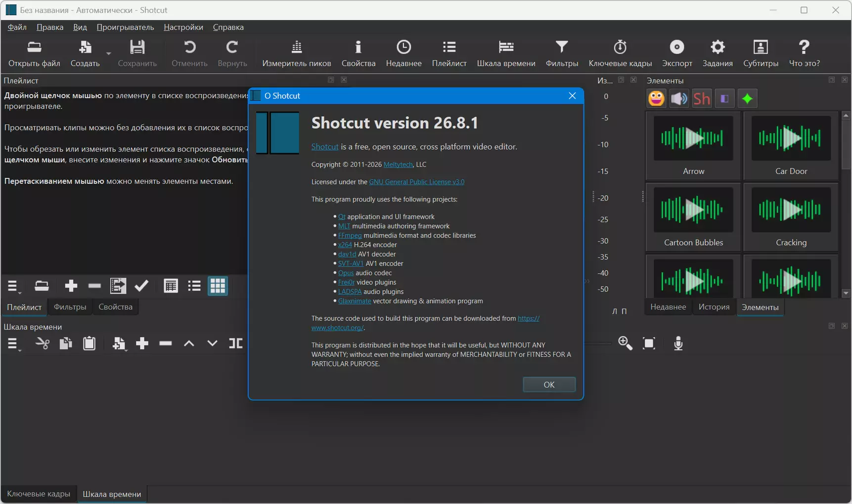Click the Экспорт toolbar icon
The width and height of the screenshot is (852, 504).
pyautogui.click(x=677, y=53)
